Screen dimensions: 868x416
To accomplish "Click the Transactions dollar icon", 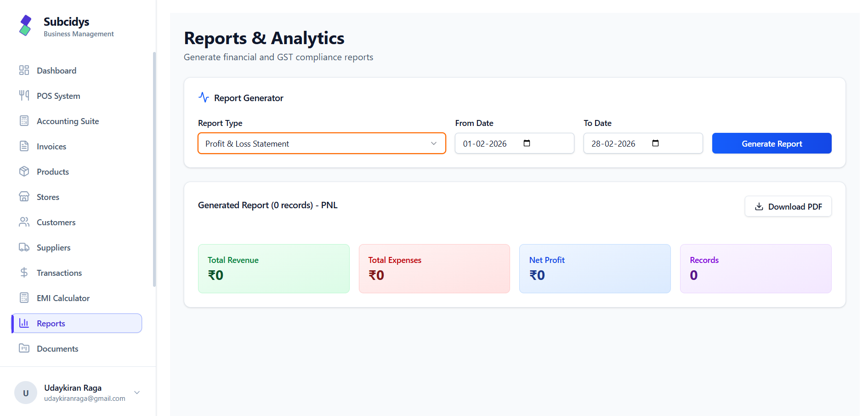I will [x=24, y=273].
